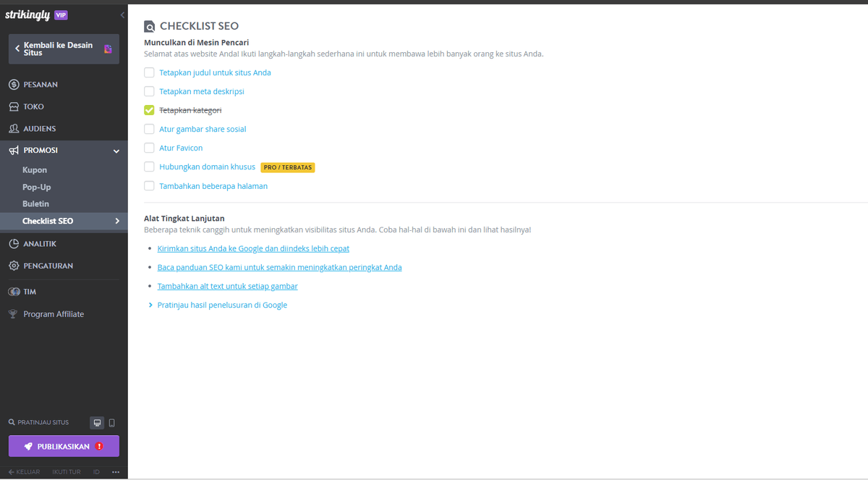Screen dimensions: 868x480
Task: Uncheck the completed Tetapkan kategori item
Action: [148, 110]
